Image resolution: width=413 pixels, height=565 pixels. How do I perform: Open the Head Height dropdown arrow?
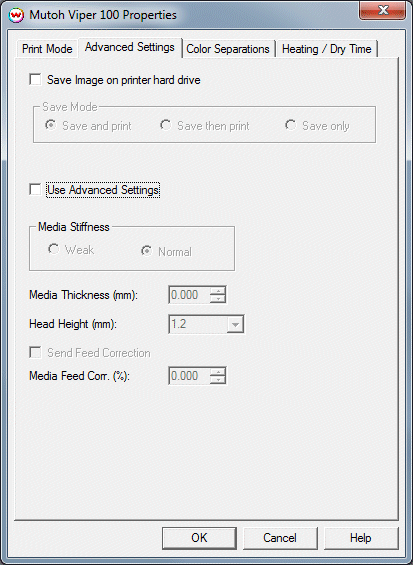point(235,324)
